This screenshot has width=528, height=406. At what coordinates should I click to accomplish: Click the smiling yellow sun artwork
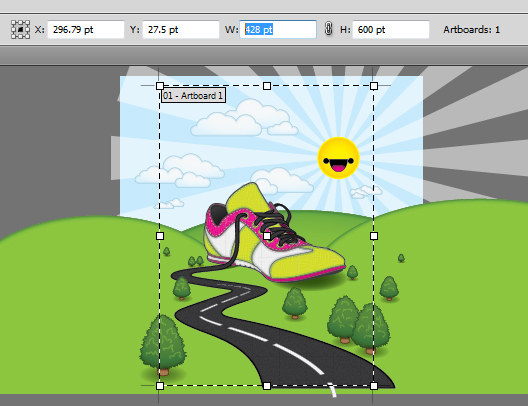pos(338,158)
